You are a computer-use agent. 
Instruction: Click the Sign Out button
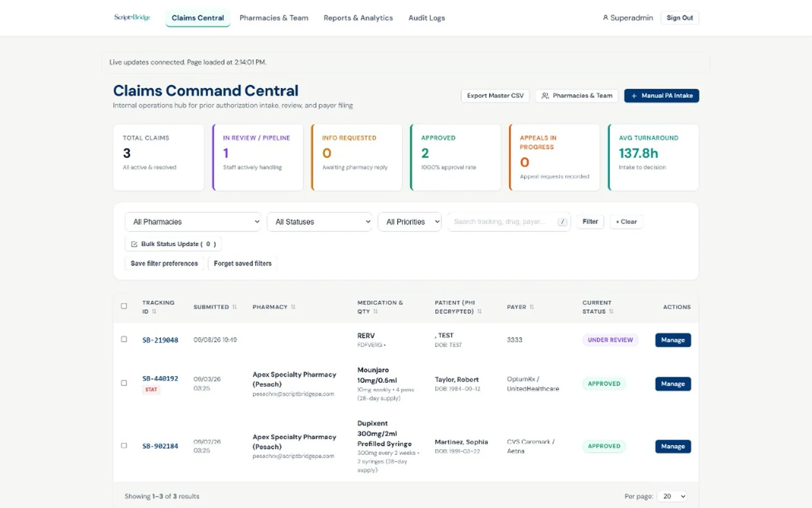[679, 18]
